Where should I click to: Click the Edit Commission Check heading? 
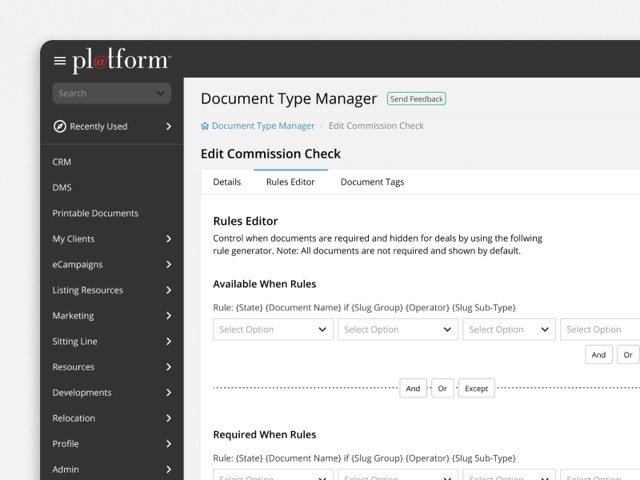(271, 154)
